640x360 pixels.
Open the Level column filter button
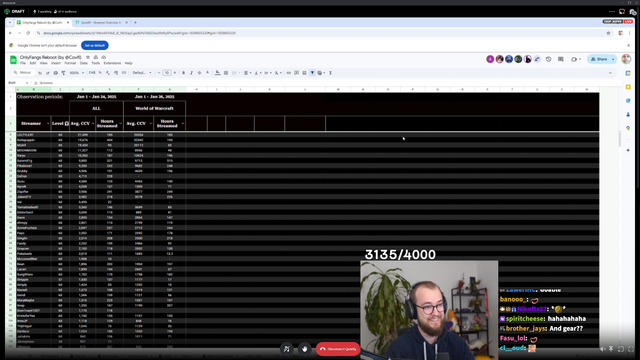point(67,124)
